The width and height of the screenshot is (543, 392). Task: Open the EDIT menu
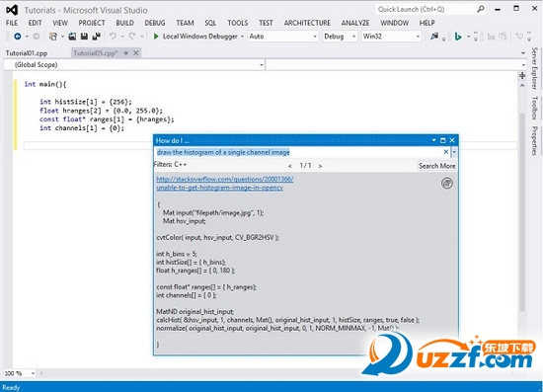click(x=35, y=23)
